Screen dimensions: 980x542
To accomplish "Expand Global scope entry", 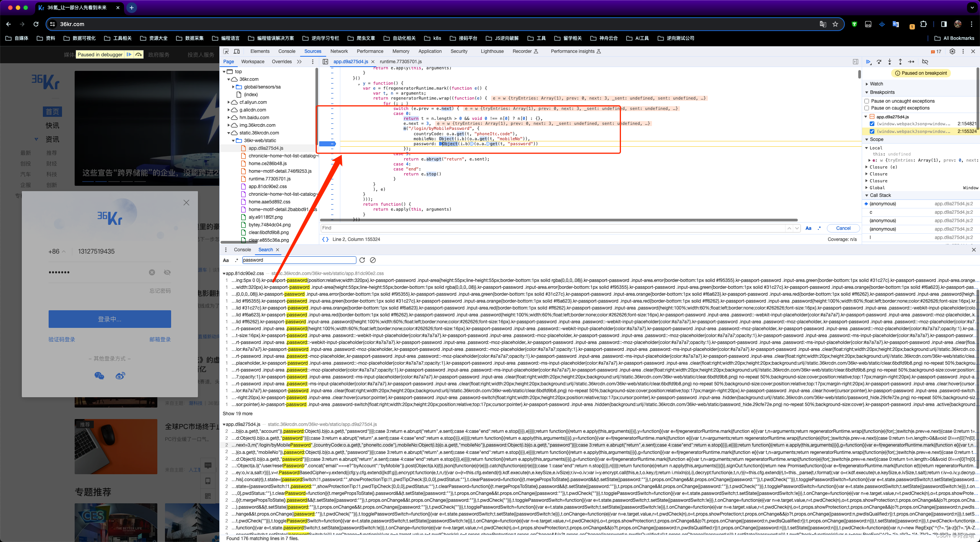I will (867, 188).
